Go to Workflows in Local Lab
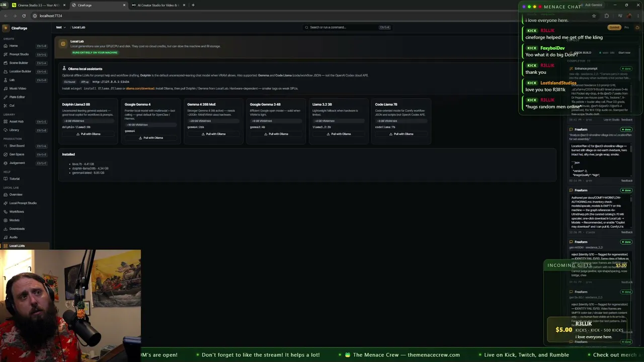Image resolution: width=644 pixels, height=362 pixels. click(24, 212)
